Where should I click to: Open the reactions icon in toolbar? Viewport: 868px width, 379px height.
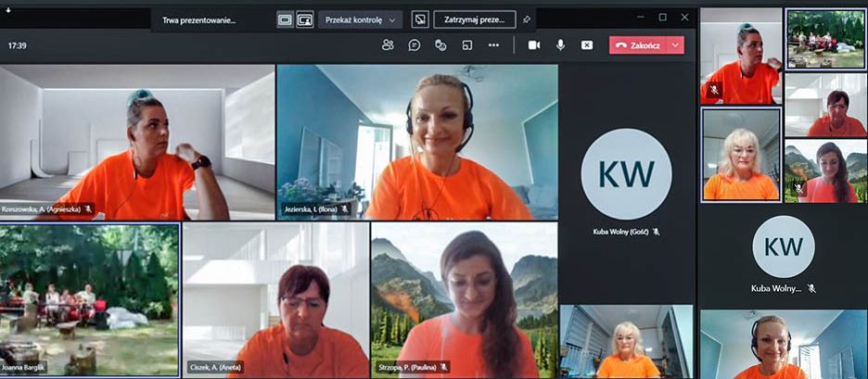pos(441,44)
